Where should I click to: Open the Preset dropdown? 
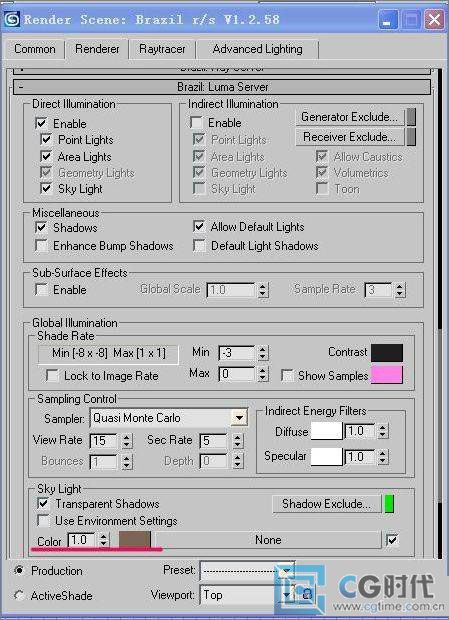tap(247, 571)
